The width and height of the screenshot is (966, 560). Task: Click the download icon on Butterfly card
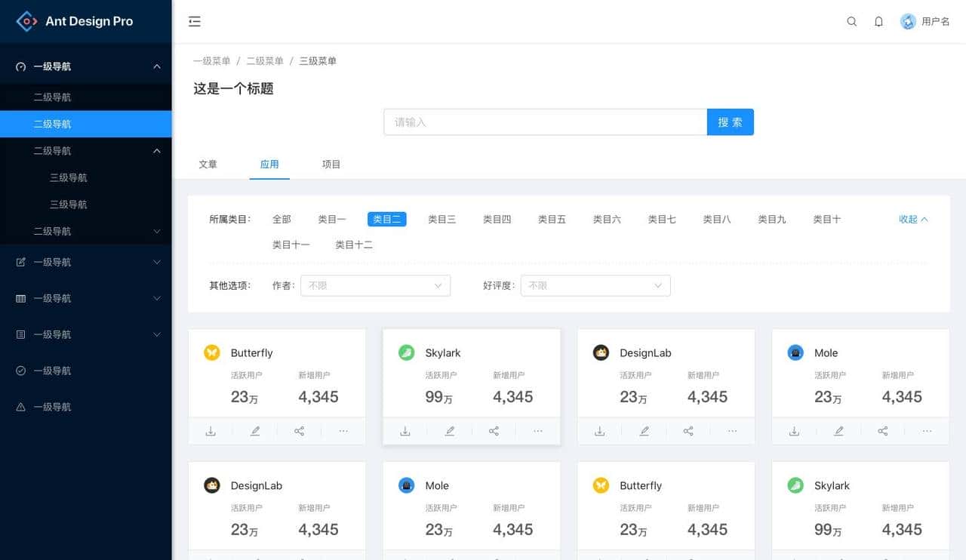[211, 431]
